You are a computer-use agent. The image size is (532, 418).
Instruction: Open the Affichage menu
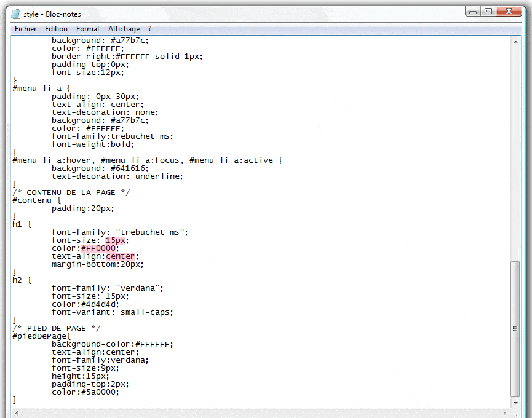pos(124,28)
